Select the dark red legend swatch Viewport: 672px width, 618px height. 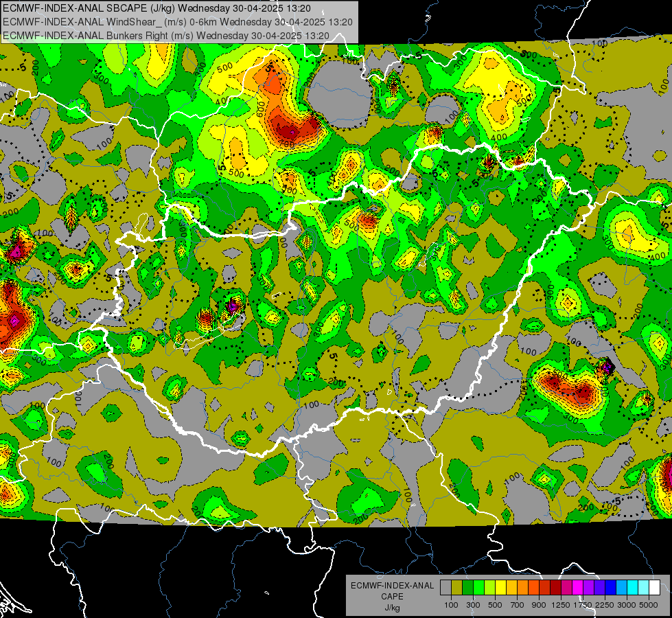[556, 587]
